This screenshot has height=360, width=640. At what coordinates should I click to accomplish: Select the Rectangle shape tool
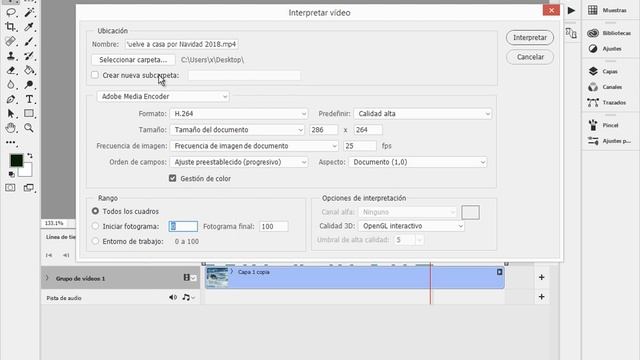pyautogui.click(x=29, y=113)
